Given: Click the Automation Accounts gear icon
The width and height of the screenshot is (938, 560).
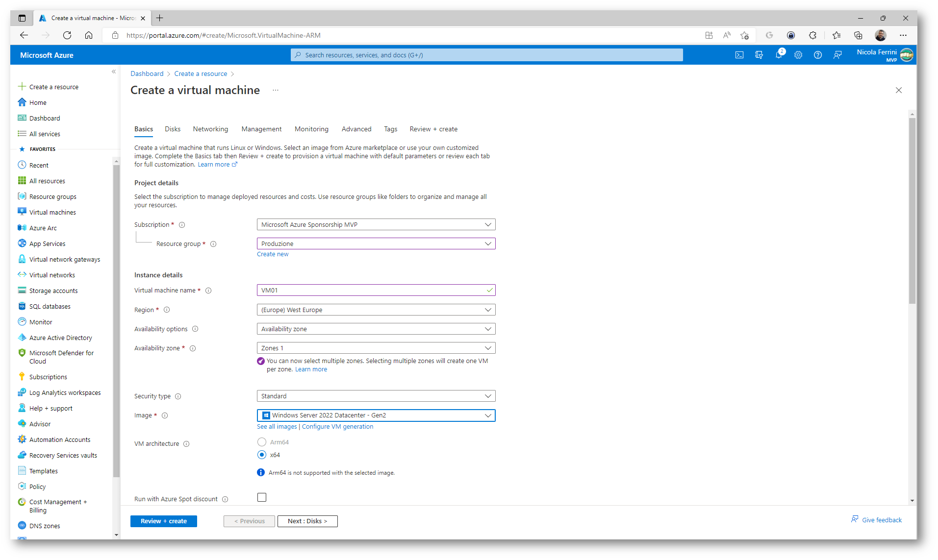Looking at the screenshot, I should coord(22,439).
